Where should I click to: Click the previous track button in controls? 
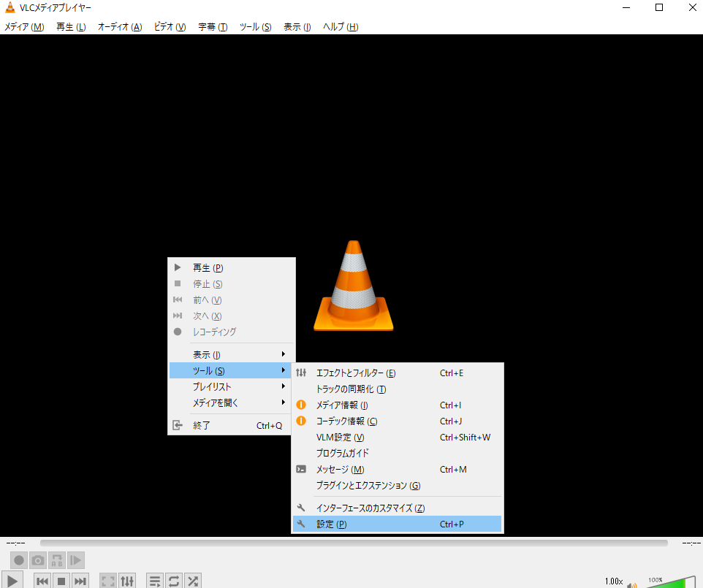tap(42, 581)
